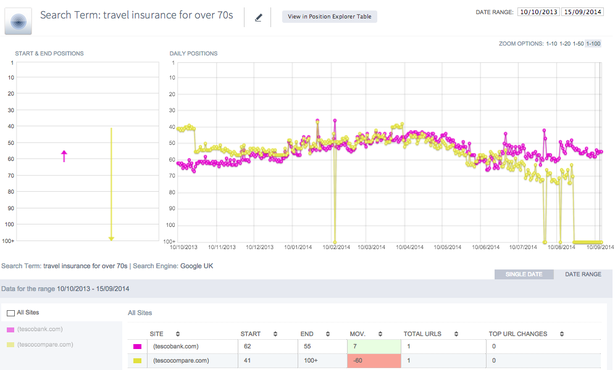Image resolution: width=615 pixels, height=370 pixels.
Task: Sort by MOV. column arrows
Action: click(x=380, y=334)
